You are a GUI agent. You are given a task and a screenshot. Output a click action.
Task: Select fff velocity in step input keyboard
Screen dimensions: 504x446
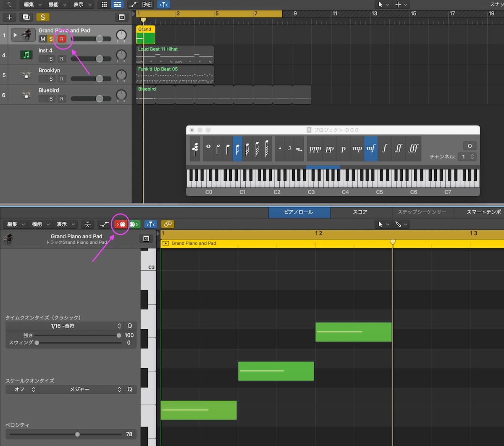coord(413,148)
